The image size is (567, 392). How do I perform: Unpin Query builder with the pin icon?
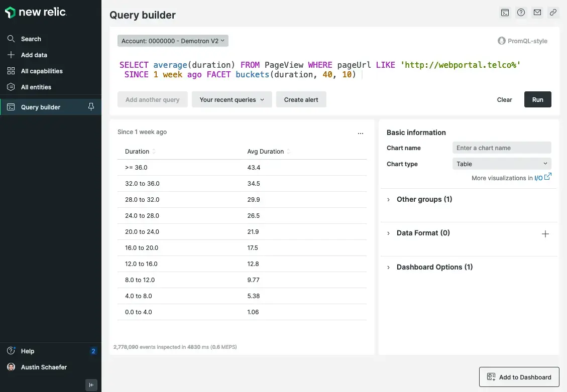(91, 107)
